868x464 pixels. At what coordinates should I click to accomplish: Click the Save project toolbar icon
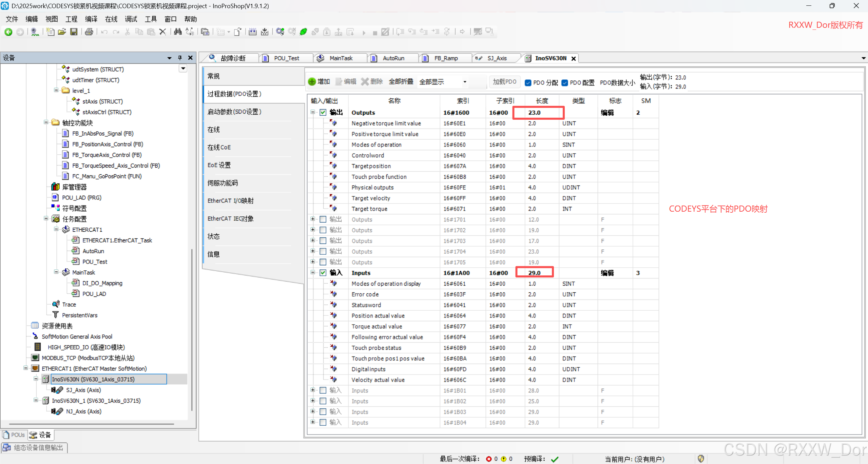pyautogui.click(x=74, y=32)
